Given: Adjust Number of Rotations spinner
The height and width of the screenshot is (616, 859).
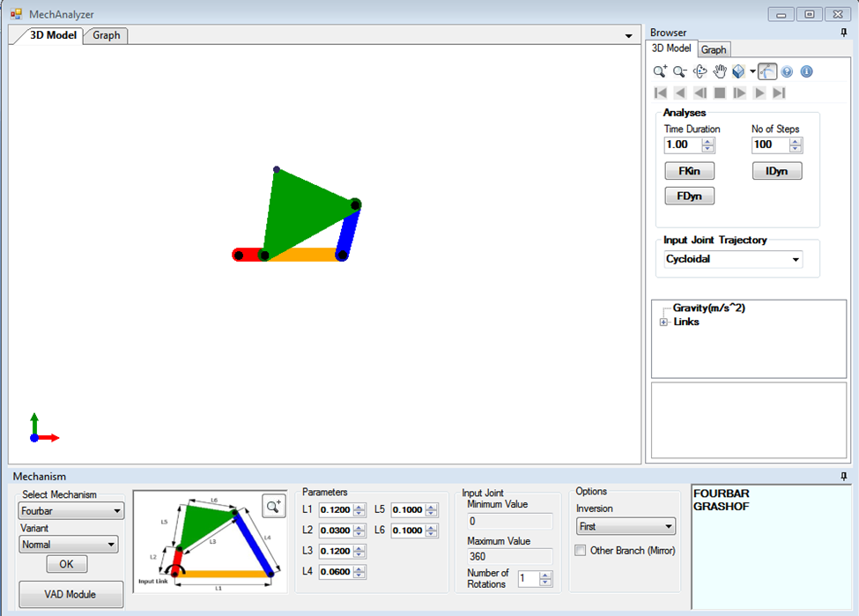Looking at the screenshot, I should 545,579.
